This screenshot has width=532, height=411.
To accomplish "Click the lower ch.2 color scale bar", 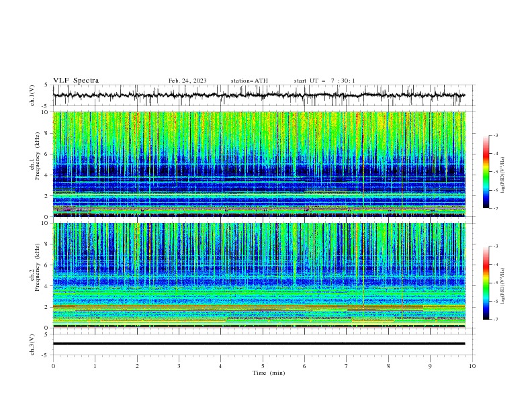I will click(x=486, y=283).
